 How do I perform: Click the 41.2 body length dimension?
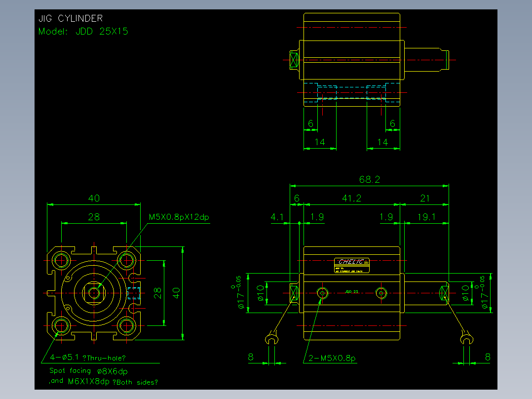pyautogui.click(x=351, y=198)
